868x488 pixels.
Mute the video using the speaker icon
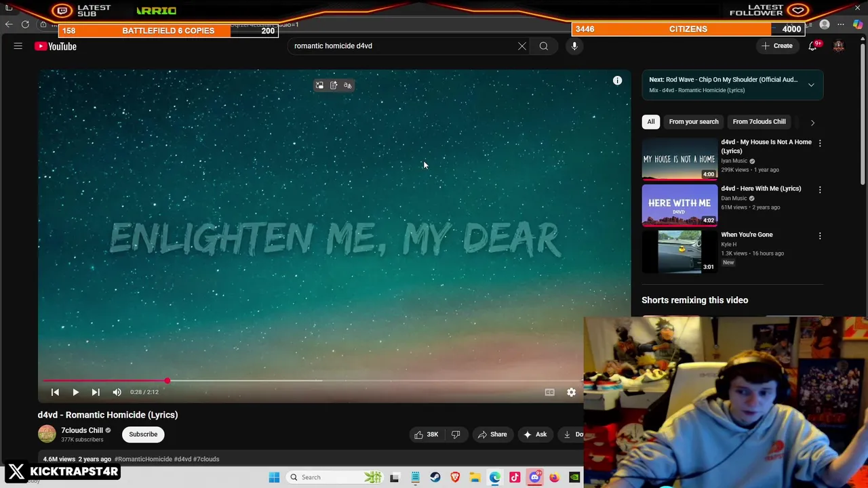point(117,392)
